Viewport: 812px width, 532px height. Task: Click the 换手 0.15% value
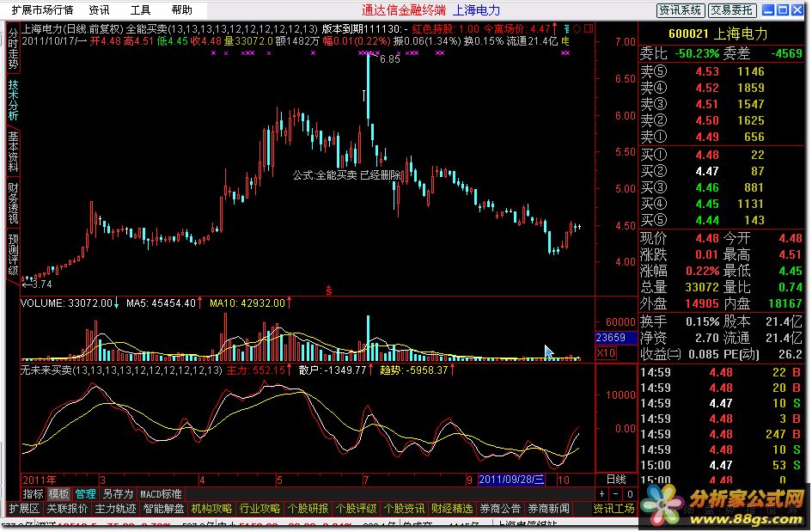(703, 321)
